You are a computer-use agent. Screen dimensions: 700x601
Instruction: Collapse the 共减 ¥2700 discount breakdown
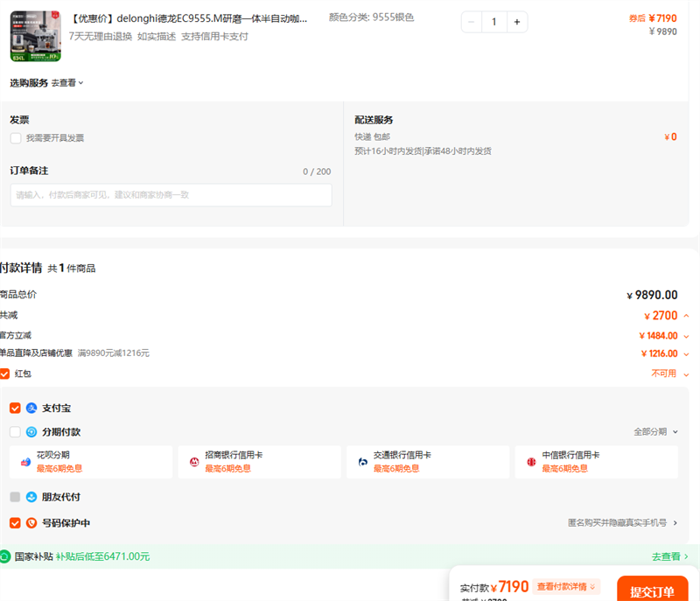pos(686,316)
